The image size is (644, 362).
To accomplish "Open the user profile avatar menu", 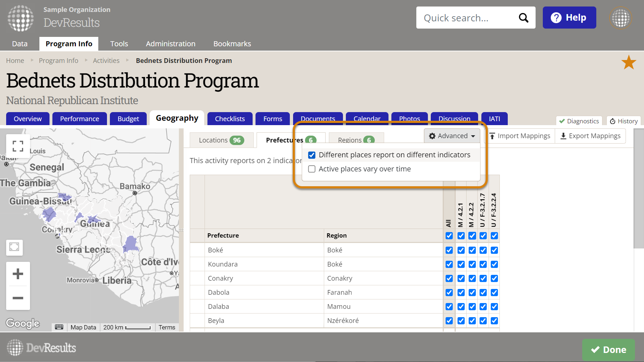I will (x=621, y=18).
